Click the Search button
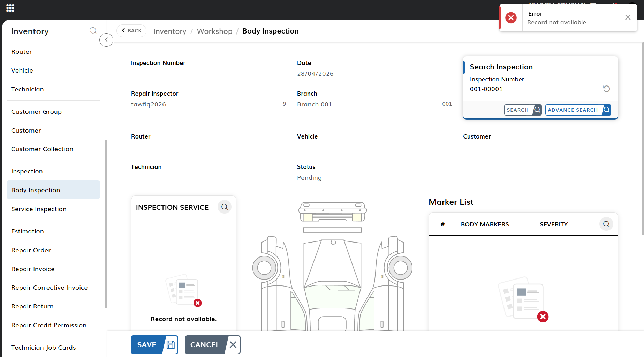The width and height of the screenshot is (644, 357). [523, 110]
